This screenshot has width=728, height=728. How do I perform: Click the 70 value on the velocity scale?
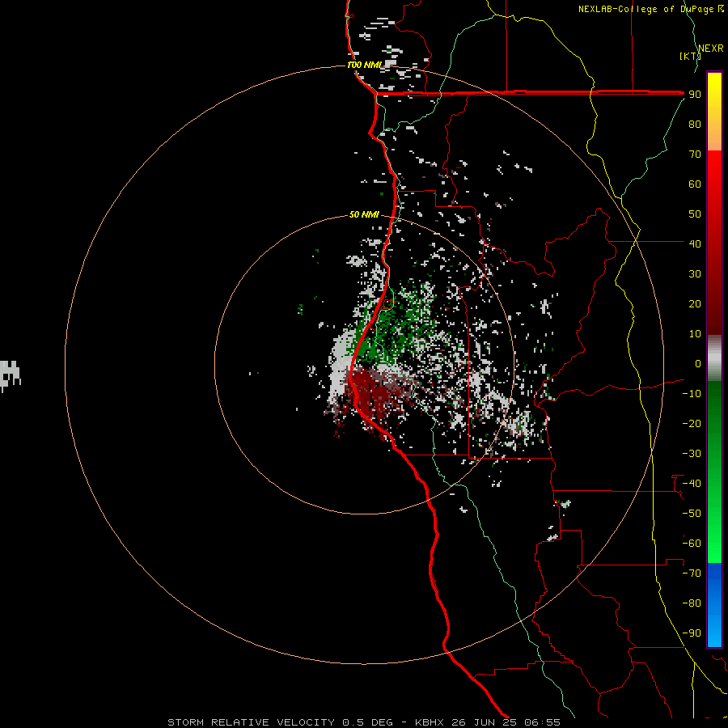click(695, 154)
